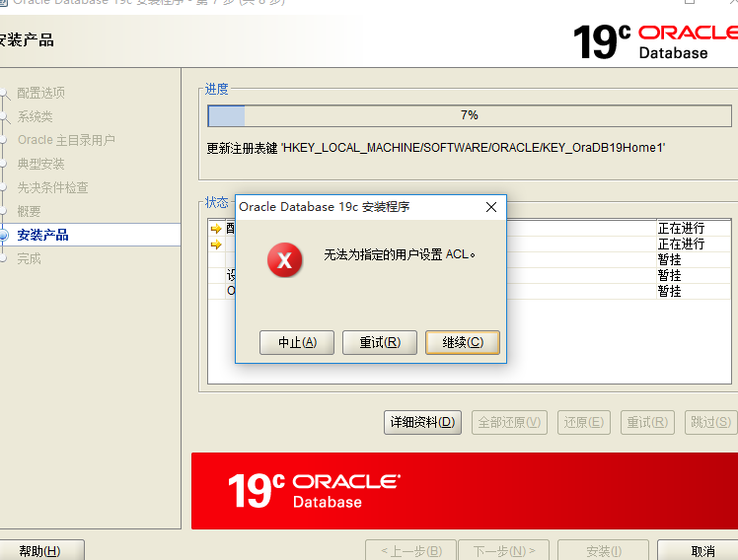738x560 pixels.
Task: Click the 跳过(S) skip button
Action: pos(710,422)
